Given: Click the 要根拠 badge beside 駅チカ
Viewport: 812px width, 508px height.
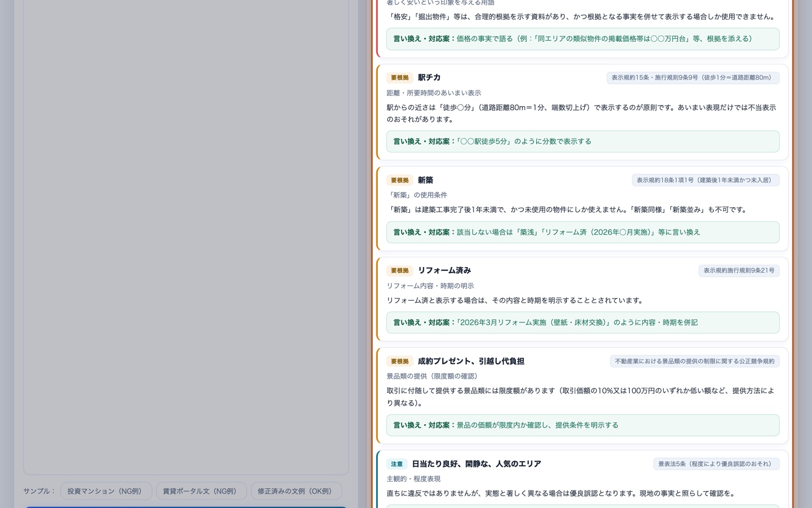Looking at the screenshot, I should [400, 78].
